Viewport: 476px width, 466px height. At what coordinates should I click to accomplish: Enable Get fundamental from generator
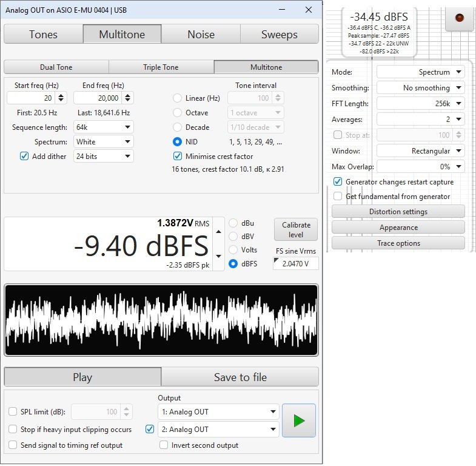(x=338, y=196)
